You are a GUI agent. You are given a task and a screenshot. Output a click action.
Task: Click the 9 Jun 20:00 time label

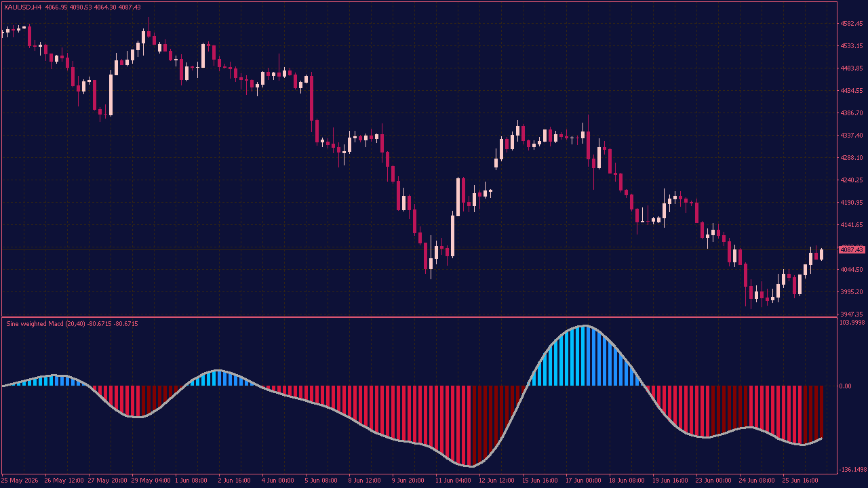409,481
